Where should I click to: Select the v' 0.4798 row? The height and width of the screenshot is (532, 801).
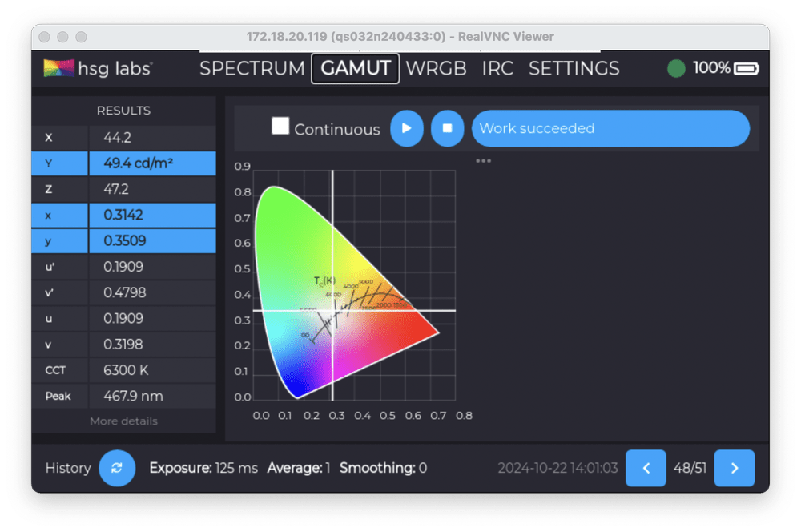click(x=123, y=292)
